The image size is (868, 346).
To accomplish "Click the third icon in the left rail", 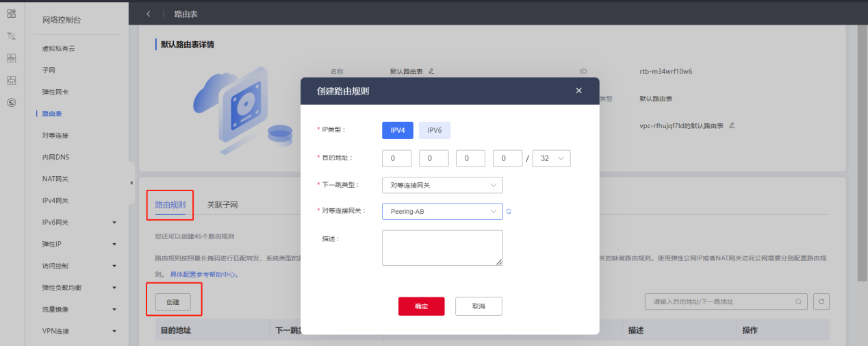I will (x=12, y=58).
